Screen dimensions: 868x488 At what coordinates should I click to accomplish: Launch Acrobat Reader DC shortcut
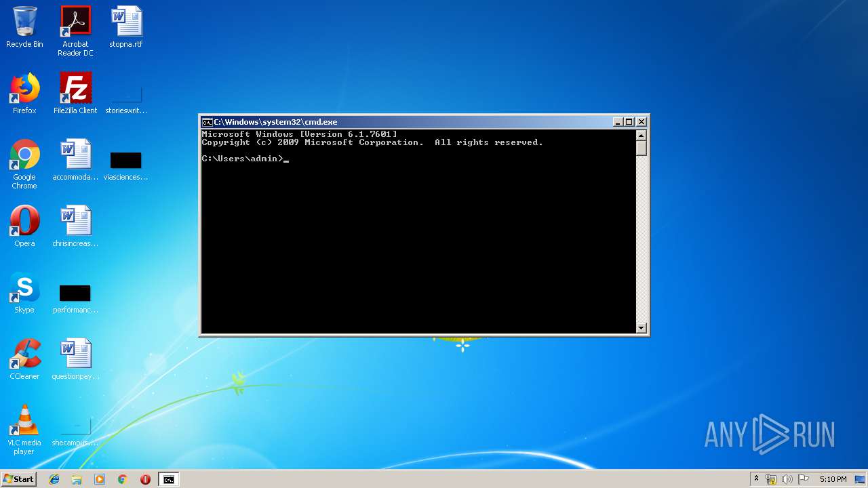coord(75,31)
